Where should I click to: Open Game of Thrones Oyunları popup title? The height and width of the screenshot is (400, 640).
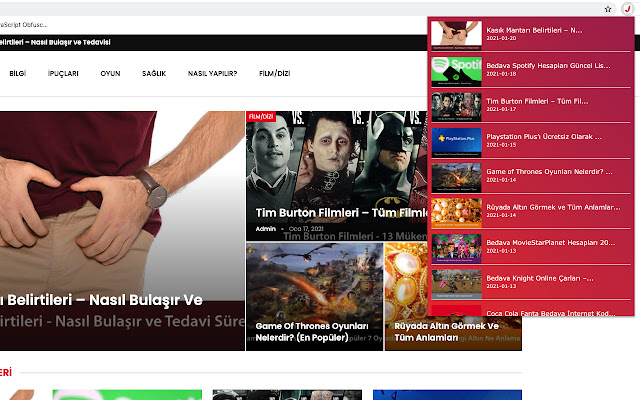pos(549,172)
